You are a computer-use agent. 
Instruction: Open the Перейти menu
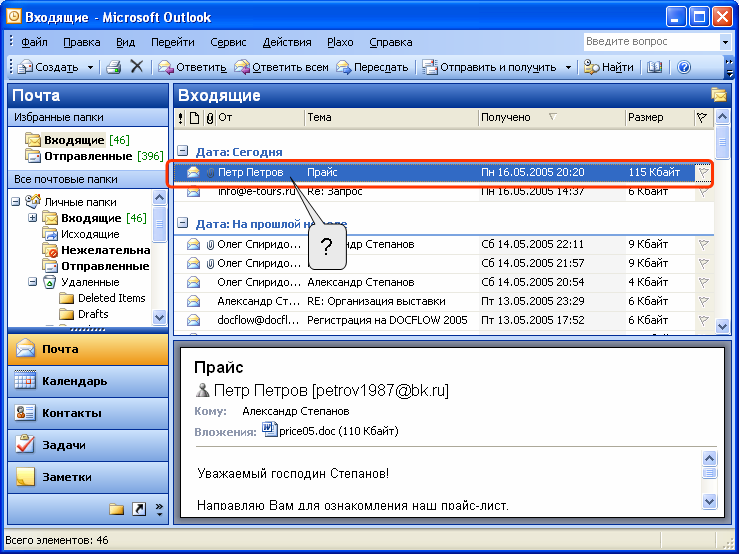coord(172,42)
